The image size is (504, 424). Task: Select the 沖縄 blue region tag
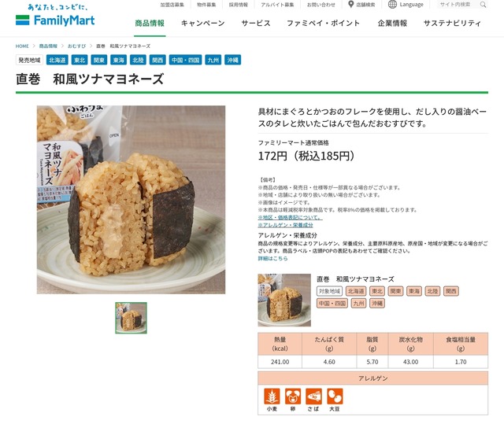click(x=233, y=60)
